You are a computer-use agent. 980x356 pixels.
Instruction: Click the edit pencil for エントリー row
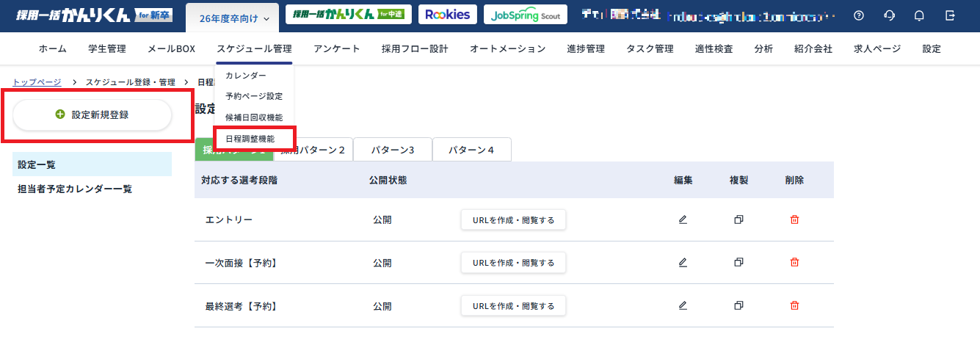(683, 219)
